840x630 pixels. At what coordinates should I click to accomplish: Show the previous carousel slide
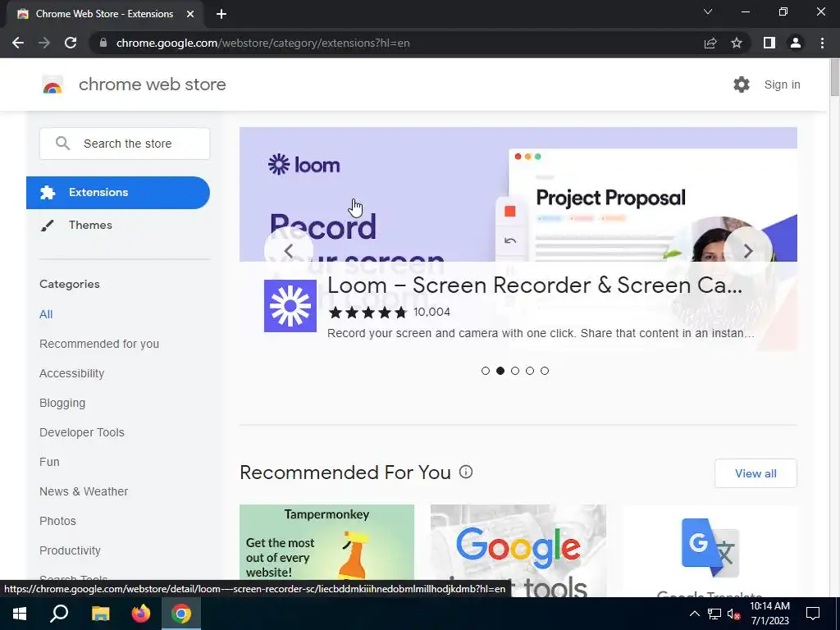coord(289,251)
